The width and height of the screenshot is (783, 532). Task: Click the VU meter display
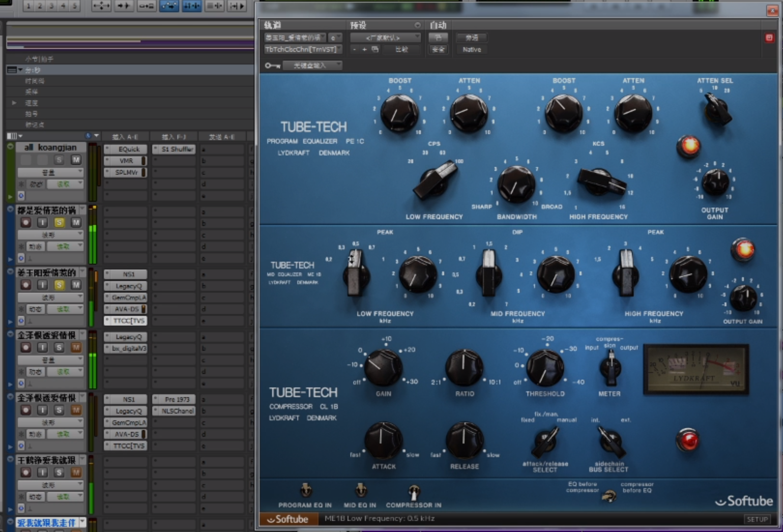tap(696, 369)
